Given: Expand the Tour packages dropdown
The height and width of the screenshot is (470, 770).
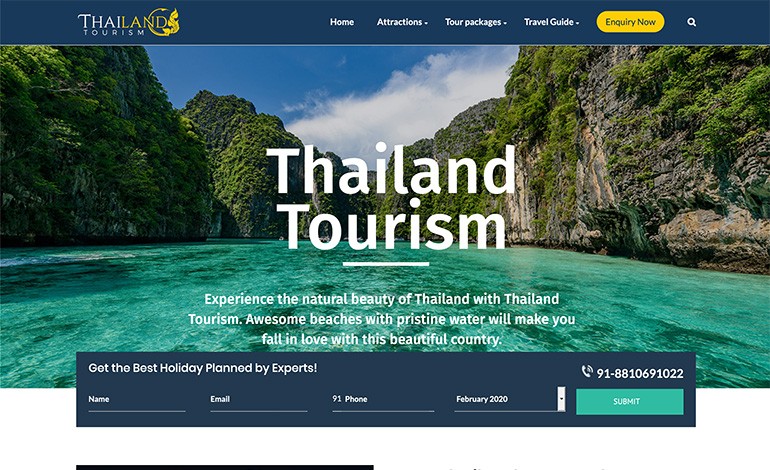Looking at the screenshot, I should 475,22.
